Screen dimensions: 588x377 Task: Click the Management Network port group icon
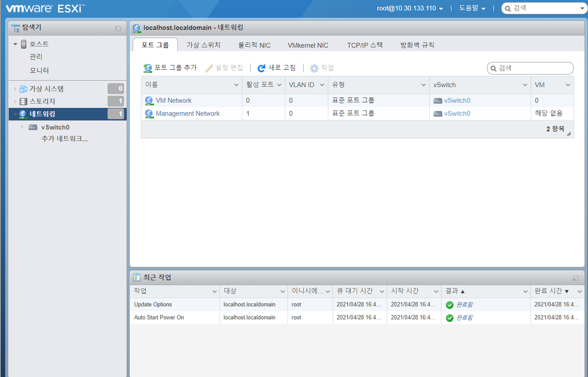149,114
